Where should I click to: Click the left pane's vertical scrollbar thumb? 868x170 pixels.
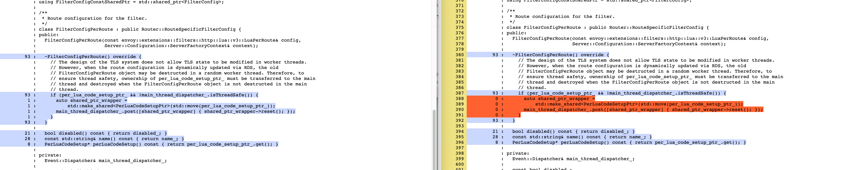[x=434, y=140]
